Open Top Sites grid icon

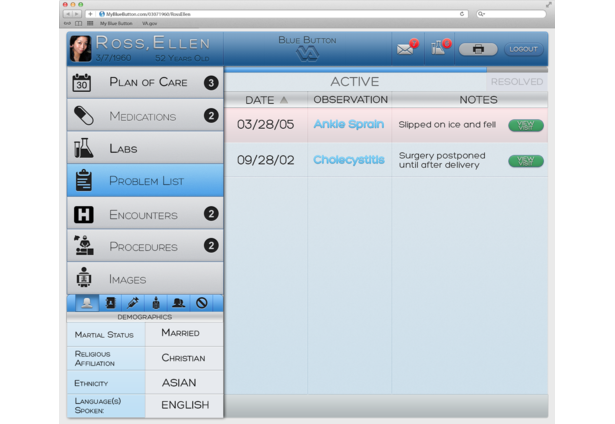pyautogui.click(x=90, y=24)
